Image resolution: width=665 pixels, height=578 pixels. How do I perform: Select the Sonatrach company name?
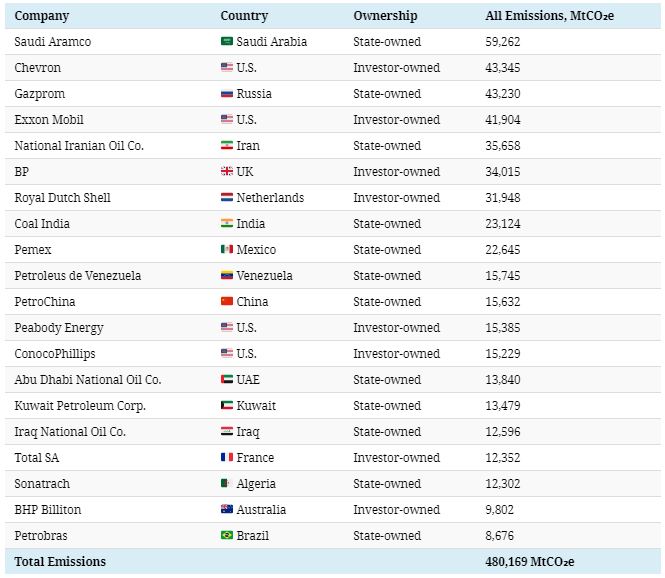(x=42, y=484)
